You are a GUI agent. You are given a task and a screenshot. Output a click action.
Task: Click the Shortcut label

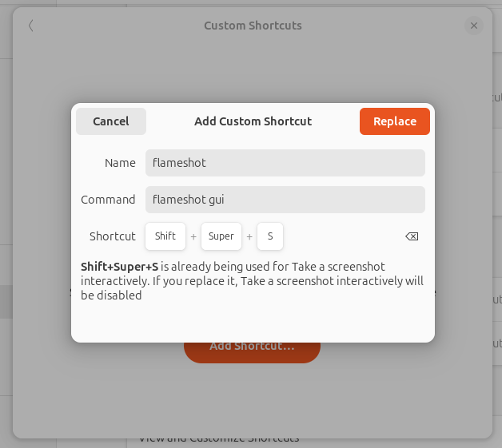click(113, 236)
